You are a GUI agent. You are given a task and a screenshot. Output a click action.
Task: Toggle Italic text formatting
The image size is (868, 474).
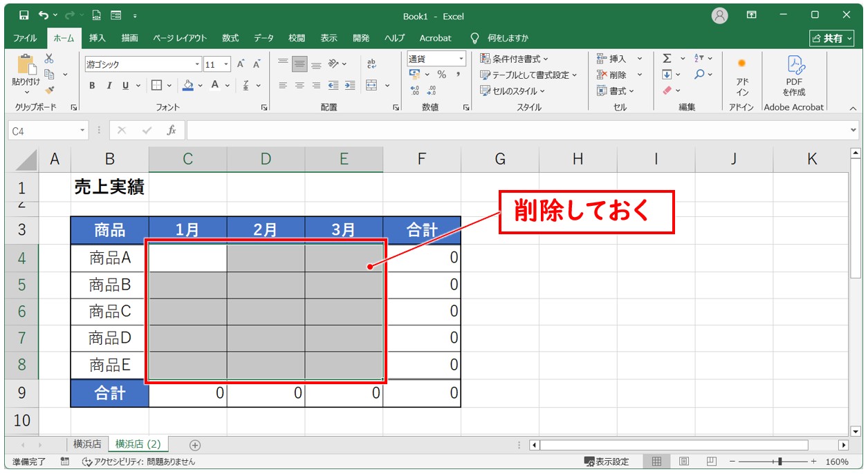click(109, 86)
